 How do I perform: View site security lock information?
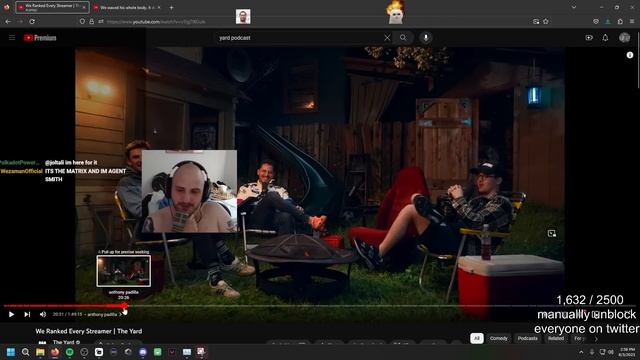(91, 21)
